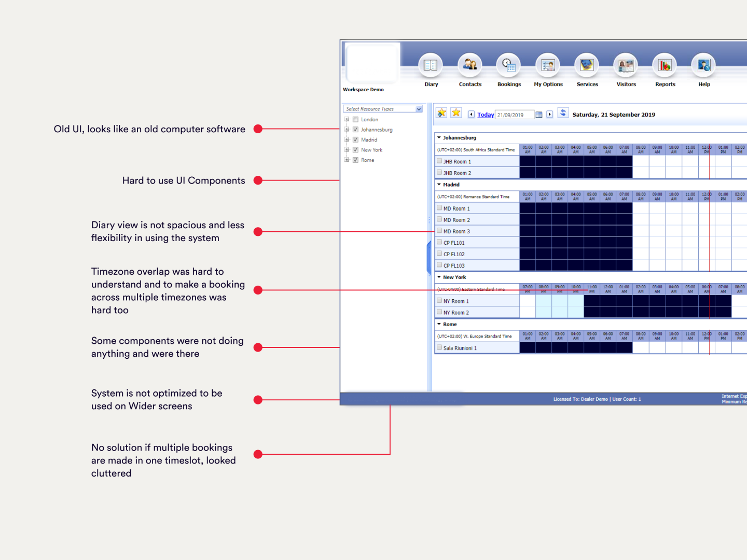Open the Visitors module icon
Viewport: 747px width, 560px height.
pyautogui.click(x=626, y=65)
